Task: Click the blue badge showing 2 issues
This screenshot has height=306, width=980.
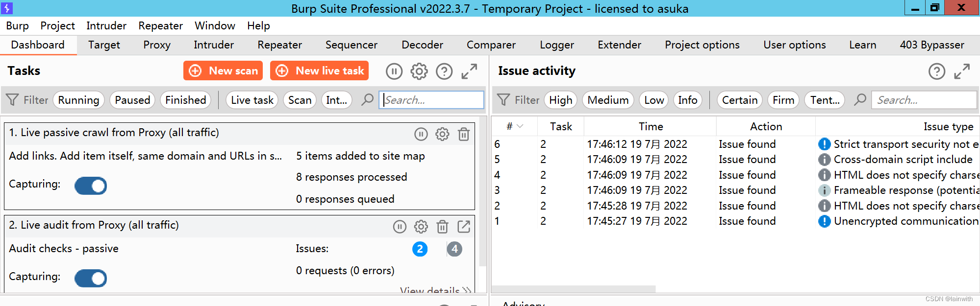Action: [420, 249]
